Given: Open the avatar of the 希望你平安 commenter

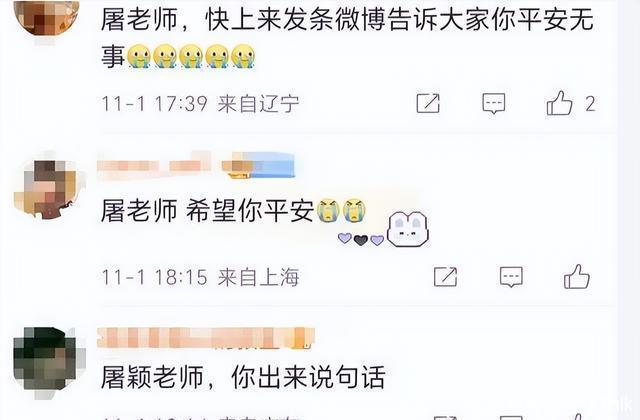Looking at the screenshot, I should 48,187.
